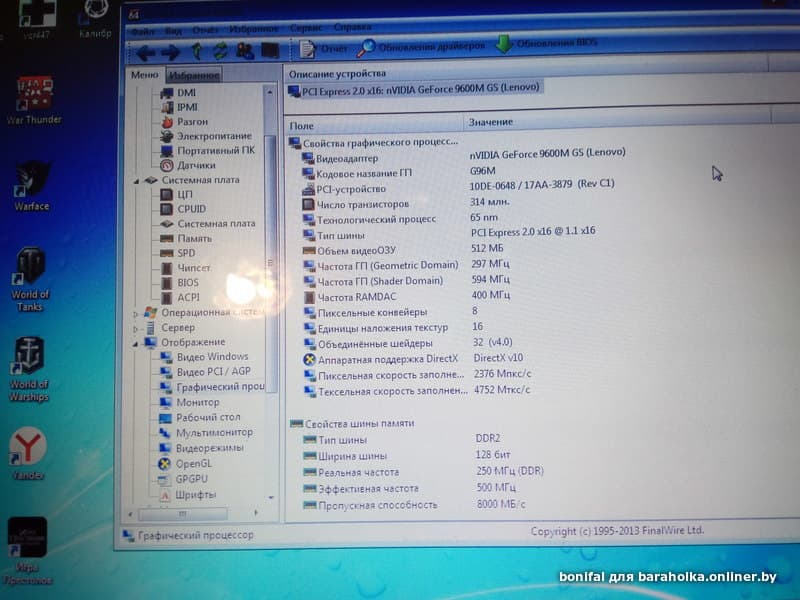Select GPGPU tree item

tap(183, 479)
